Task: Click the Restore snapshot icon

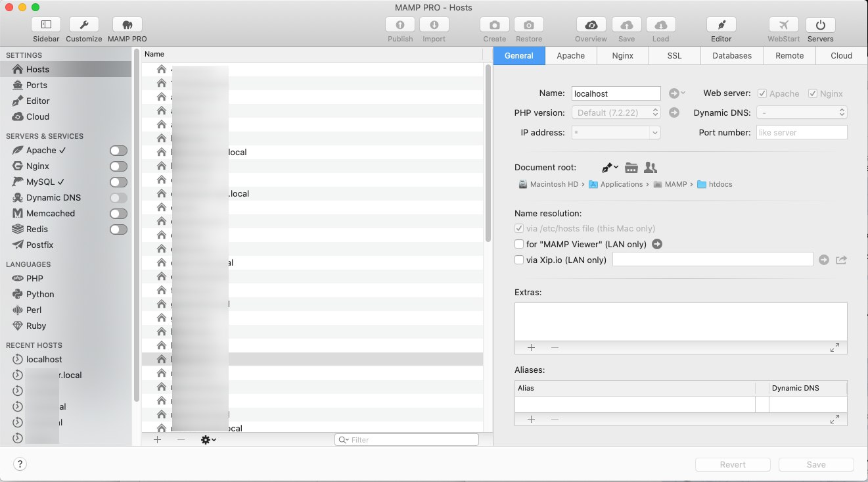Action: tap(529, 24)
